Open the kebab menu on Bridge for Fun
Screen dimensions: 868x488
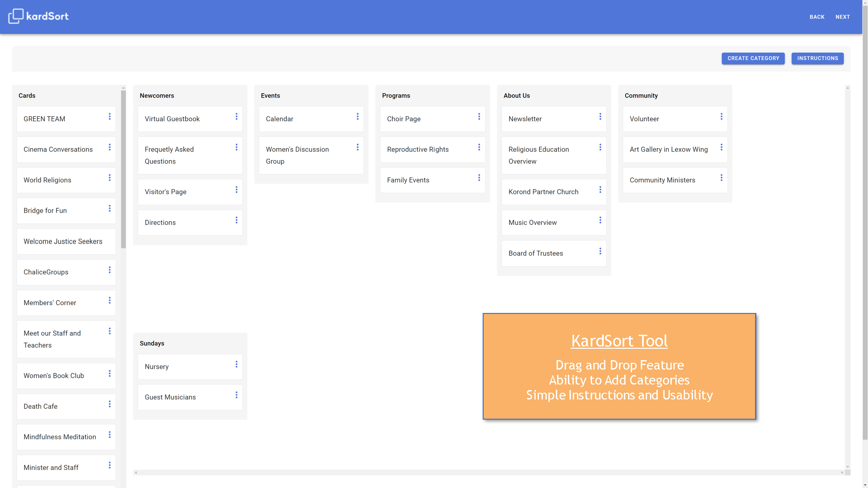pos(109,209)
